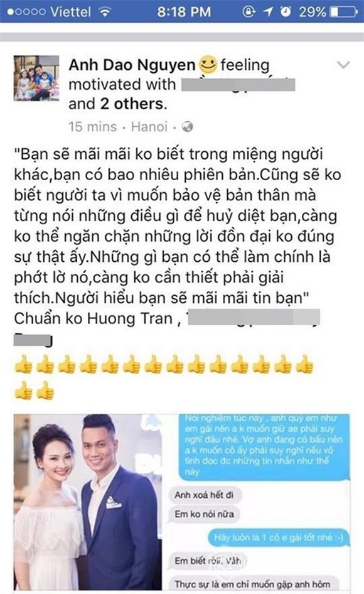Tap the smiley feeling emoji icon
Image resolution: width=364 pixels, height=594 pixels.
coord(208,65)
